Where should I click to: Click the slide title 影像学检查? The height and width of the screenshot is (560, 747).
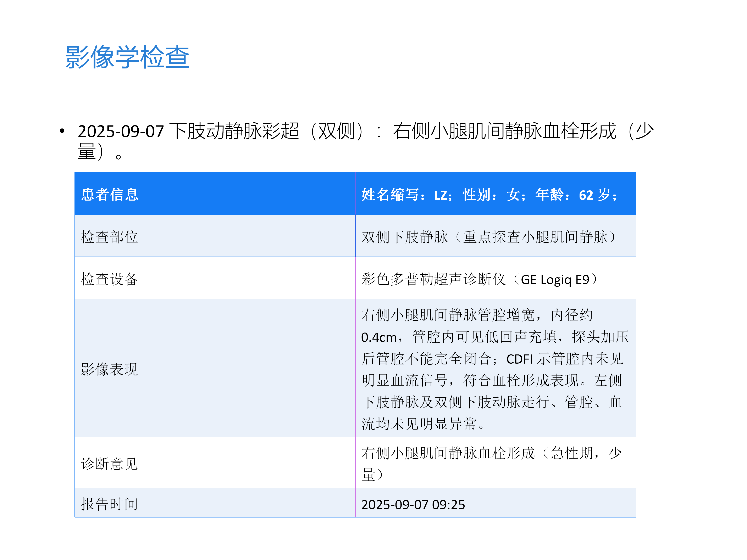click(127, 57)
